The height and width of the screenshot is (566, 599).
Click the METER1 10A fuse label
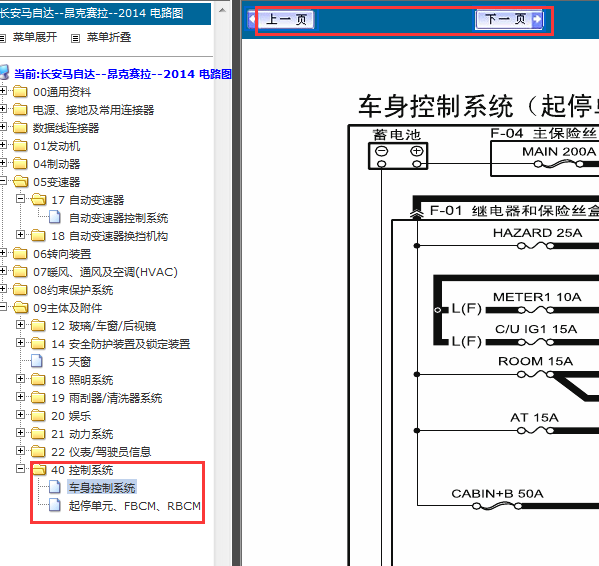(537, 297)
